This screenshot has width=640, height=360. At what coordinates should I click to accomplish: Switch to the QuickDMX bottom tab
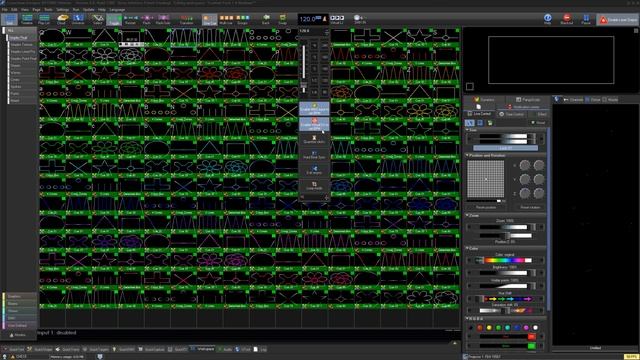coord(124,349)
